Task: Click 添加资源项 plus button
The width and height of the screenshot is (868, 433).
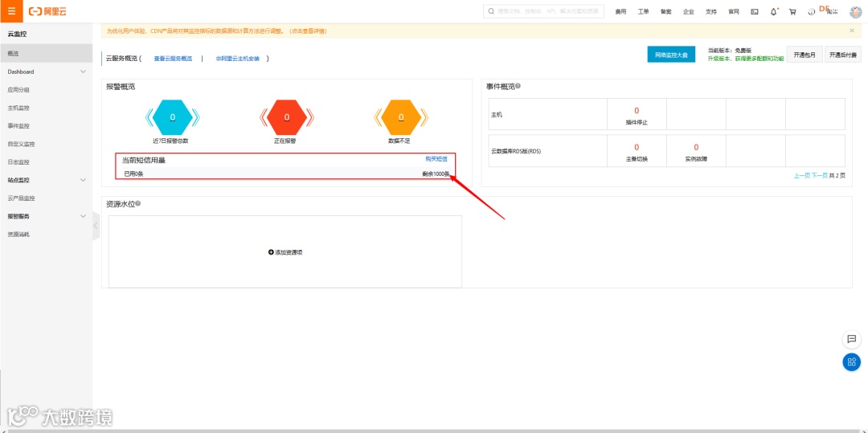Action: coord(285,252)
